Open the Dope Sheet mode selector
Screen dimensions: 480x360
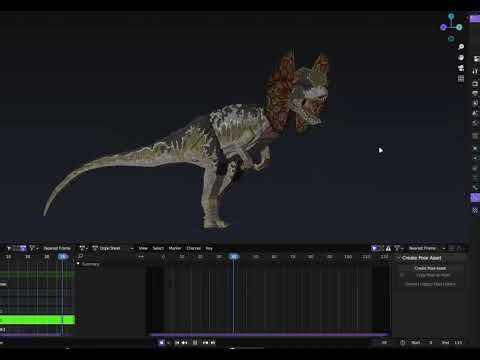point(113,248)
